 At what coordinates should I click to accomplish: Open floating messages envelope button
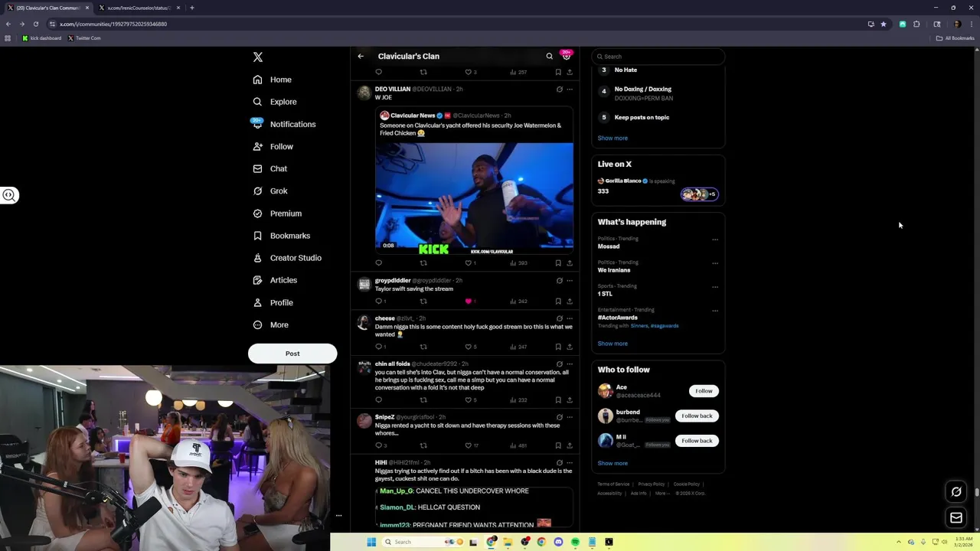pos(956,518)
